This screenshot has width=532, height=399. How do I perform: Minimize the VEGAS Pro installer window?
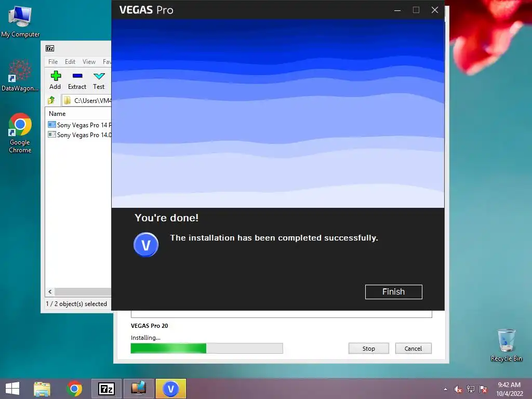pyautogui.click(x=397, y=10)
